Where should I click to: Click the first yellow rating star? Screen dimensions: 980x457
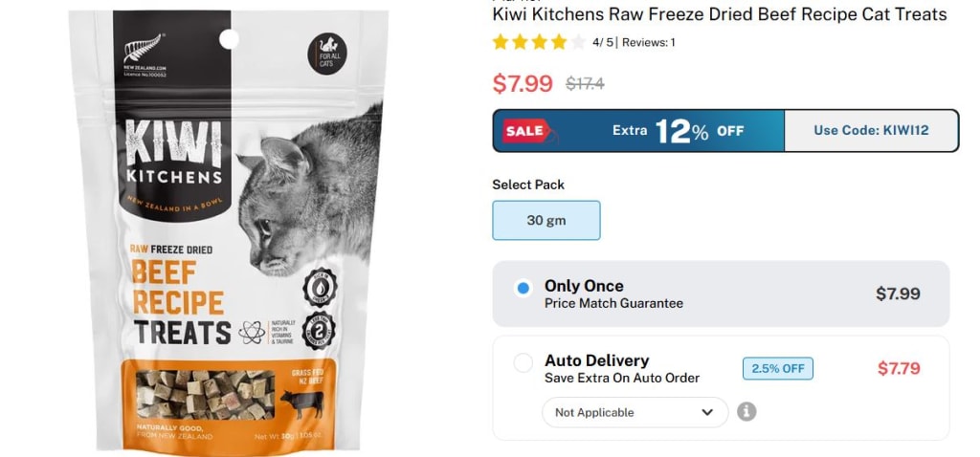(500, 42)
